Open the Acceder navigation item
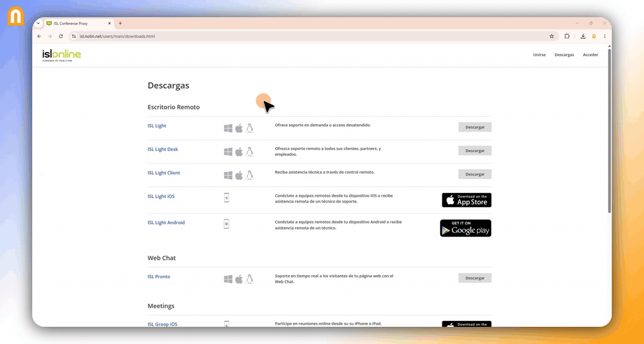The height and width of the screenshot is (344, 644). [591, 55]
